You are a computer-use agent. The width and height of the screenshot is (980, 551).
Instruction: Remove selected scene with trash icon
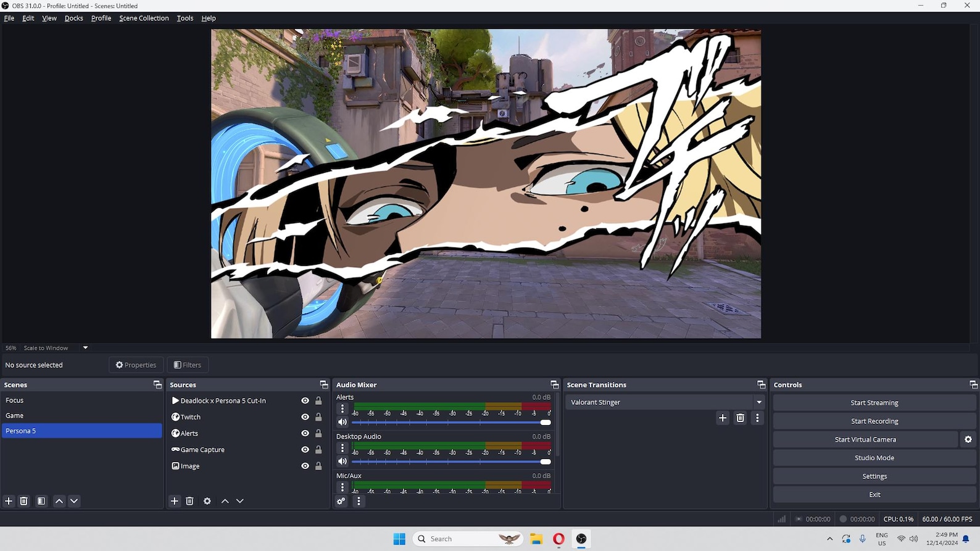[x=24, y=501]
